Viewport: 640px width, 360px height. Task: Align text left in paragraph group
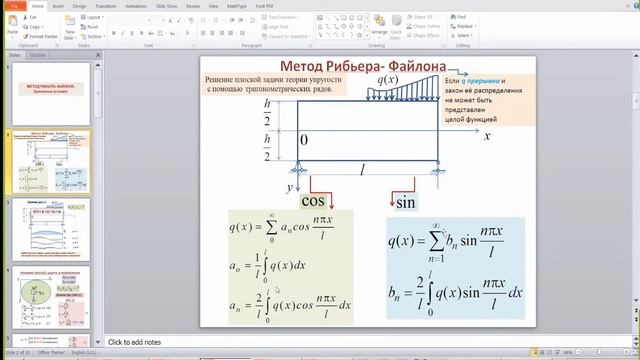[x=203, y=33]
